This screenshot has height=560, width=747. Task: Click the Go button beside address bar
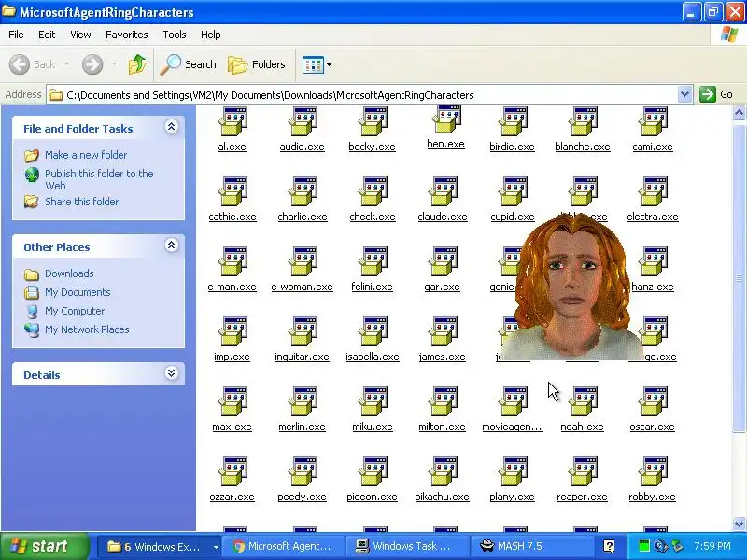(x=716, y=94)
